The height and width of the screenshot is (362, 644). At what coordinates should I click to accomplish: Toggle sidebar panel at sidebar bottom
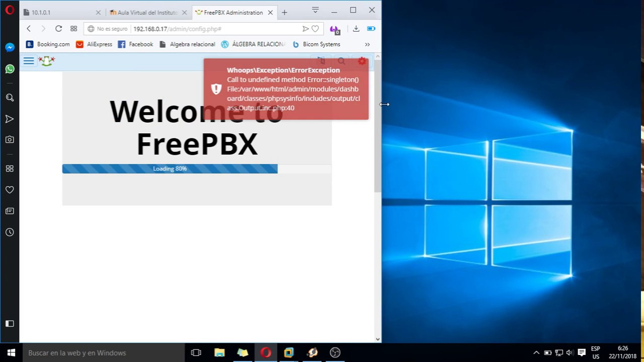pyautogui.click(x=10, y=323)
